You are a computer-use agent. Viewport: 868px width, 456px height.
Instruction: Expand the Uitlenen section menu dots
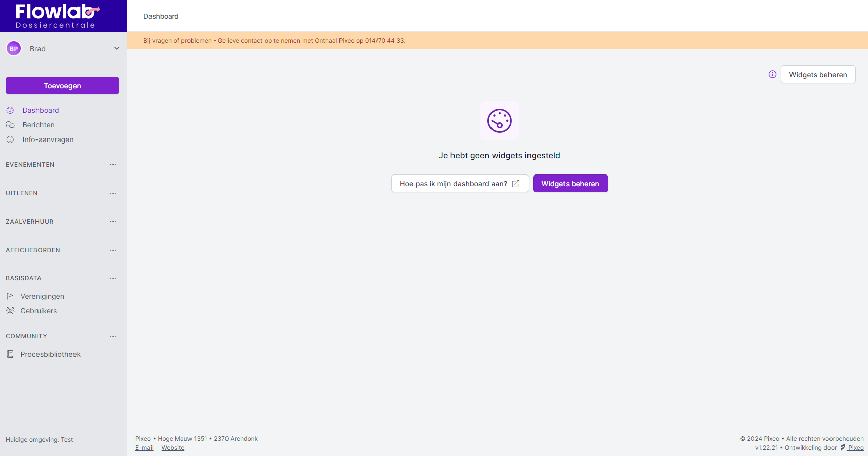tap(113, 193)
